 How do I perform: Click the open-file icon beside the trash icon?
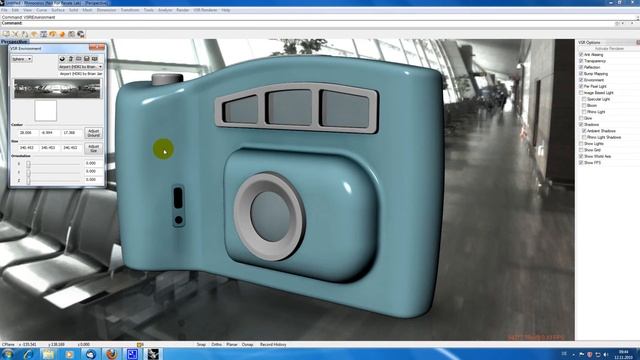tap(79, 59)
